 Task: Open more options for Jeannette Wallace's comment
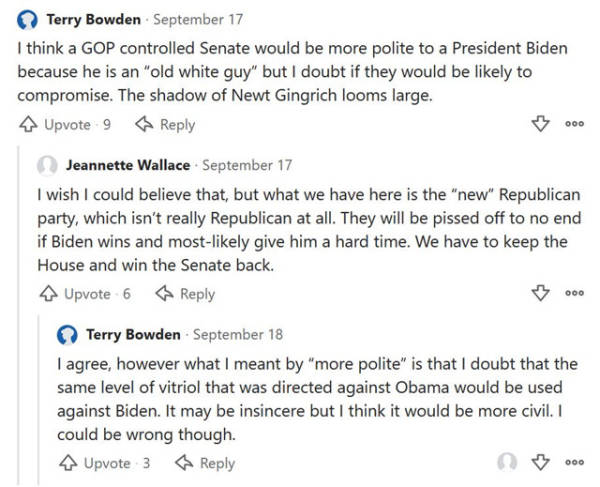click(x=574, y=294)
